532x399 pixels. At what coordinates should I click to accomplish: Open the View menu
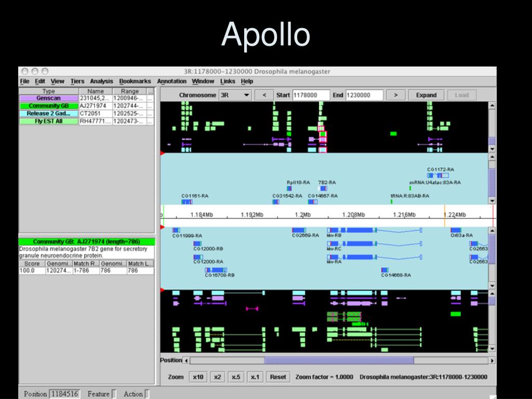57,82
